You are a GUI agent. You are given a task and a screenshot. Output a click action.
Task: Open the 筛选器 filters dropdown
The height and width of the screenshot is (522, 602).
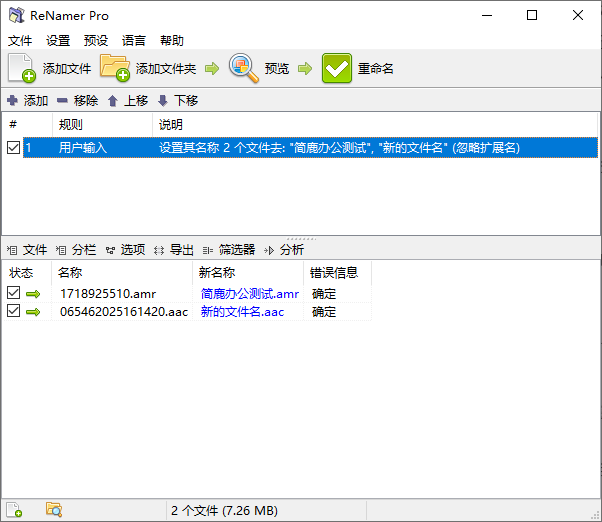coord(229,250)
